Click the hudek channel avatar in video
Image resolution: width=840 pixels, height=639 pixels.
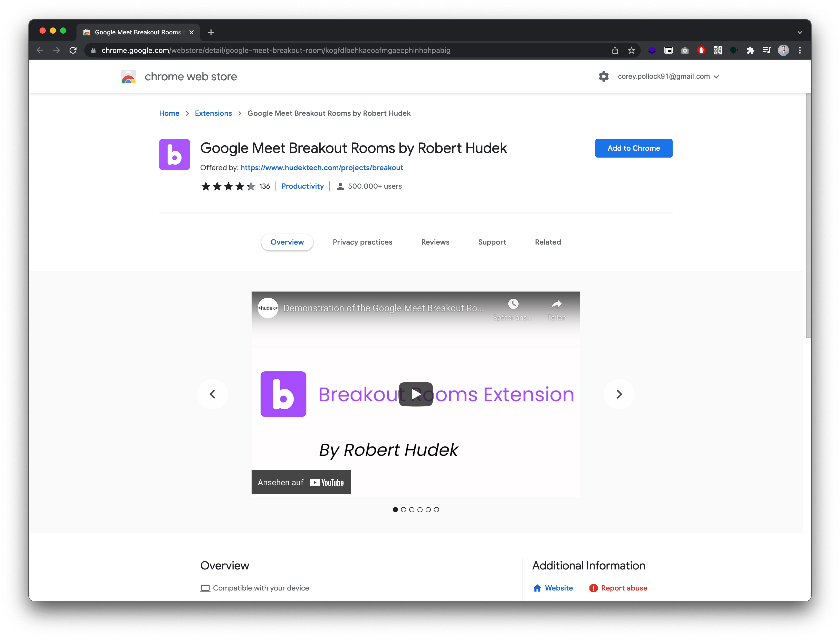[268, 308]
